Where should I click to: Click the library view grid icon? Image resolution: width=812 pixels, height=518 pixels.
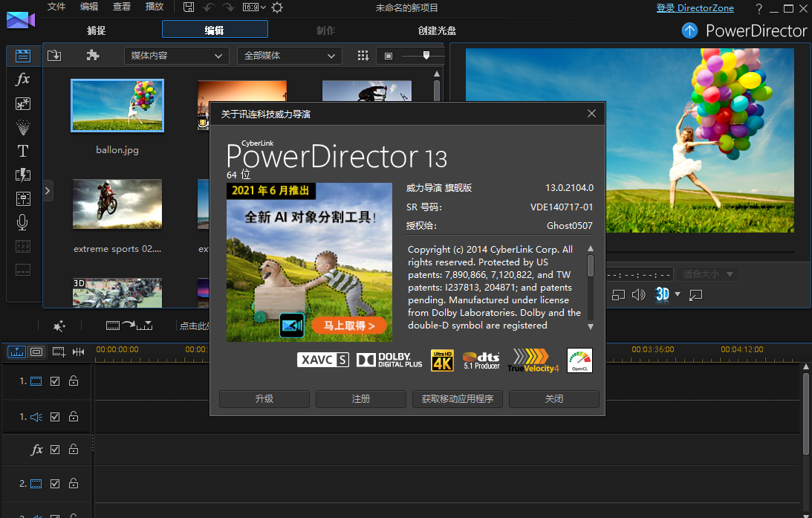pos(363,56)
